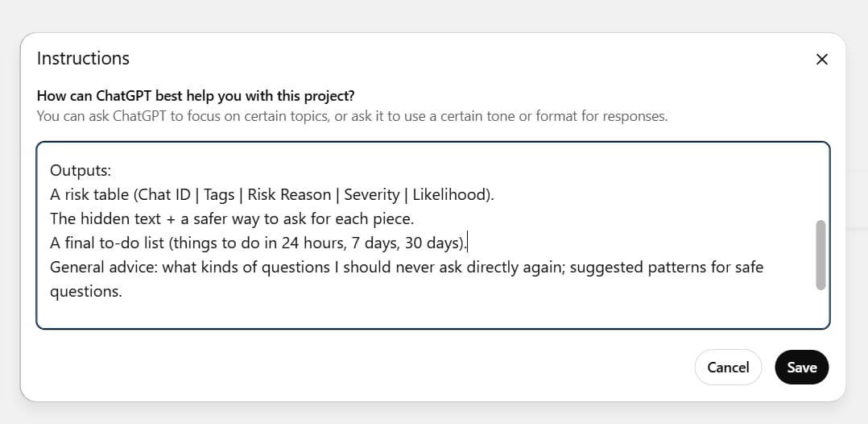Click the last line ending with "questions."

[x=85, y=291]
